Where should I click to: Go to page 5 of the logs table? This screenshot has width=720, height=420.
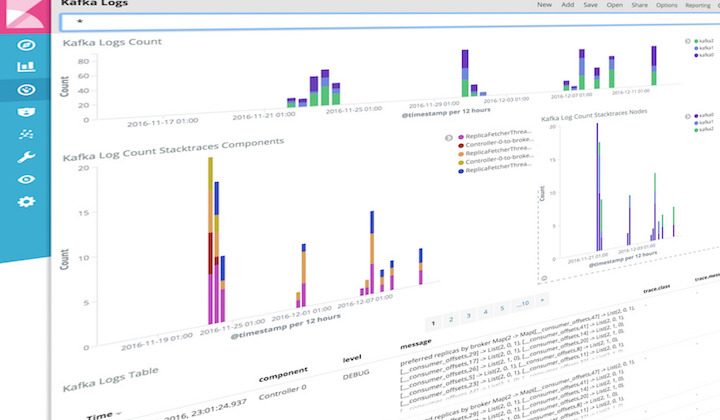coord(502,308)
